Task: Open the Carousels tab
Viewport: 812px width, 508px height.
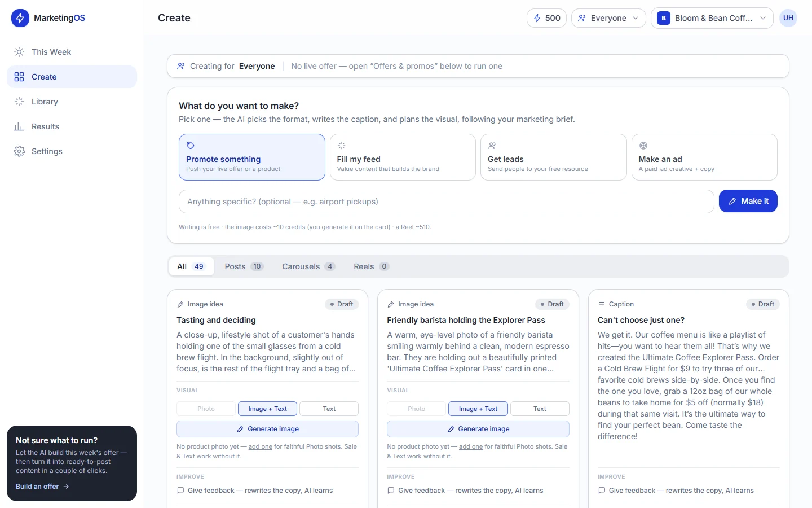Action: pos(308,266)
